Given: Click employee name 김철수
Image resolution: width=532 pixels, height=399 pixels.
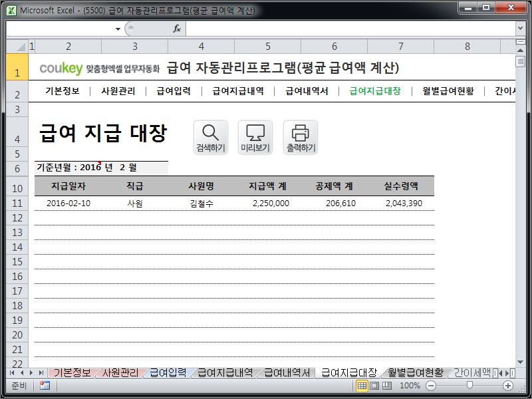Looking at the screenshot, I should [201, 203].
